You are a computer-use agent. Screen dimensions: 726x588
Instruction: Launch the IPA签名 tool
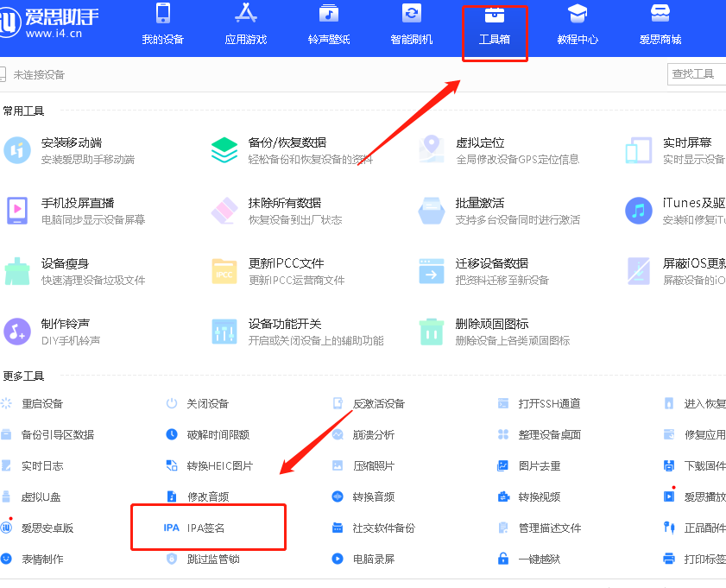pyautogui.click(x=194, y=528)
